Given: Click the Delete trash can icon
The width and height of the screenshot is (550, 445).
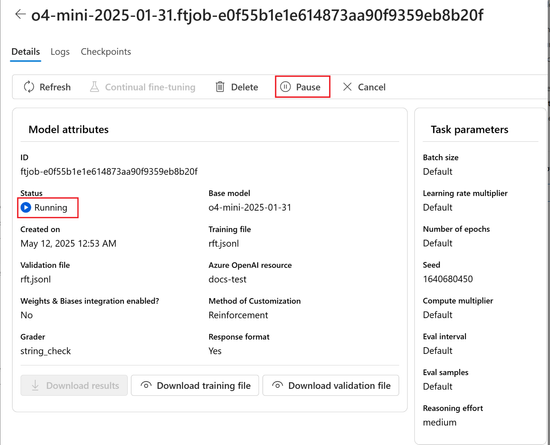Looking at the screenshot, I should [x=220, y=87].
